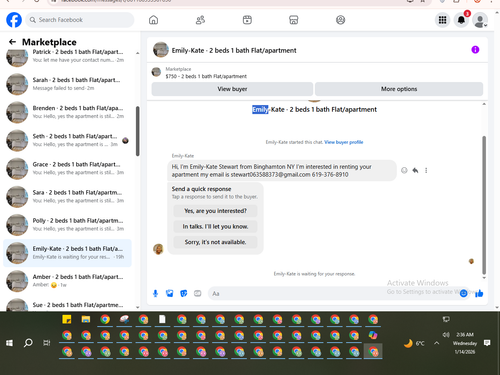The width and height of the screenshot is (500, 375).
Task: Open the View buyer profile link
Action: point(344,142)
